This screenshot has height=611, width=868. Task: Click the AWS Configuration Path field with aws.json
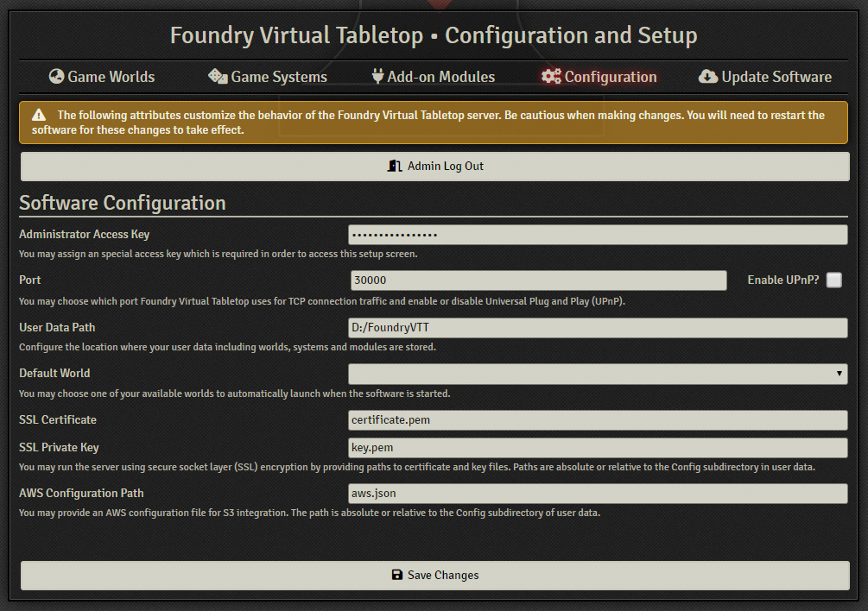tap(598, 494)
